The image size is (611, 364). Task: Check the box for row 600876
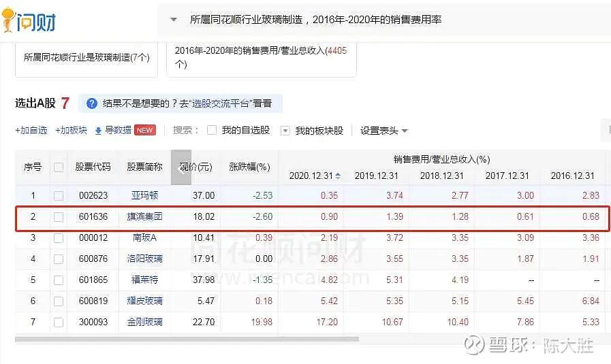coord(59,259)
